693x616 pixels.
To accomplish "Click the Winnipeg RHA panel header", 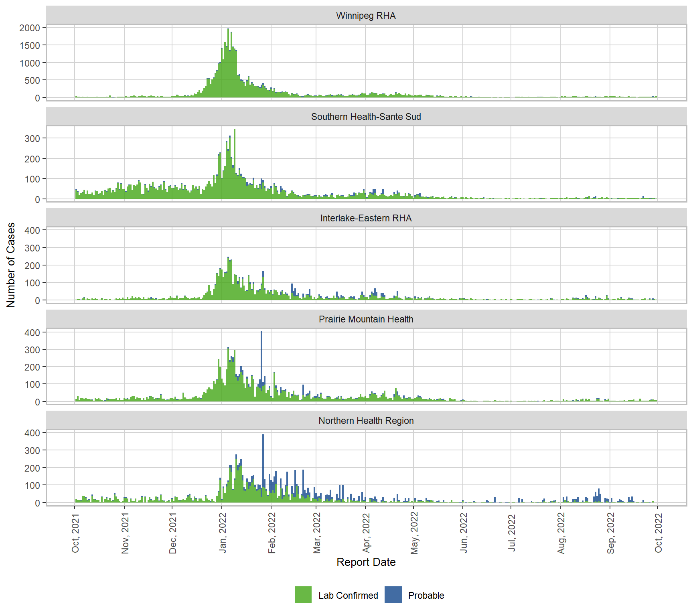I will [366, 16].
